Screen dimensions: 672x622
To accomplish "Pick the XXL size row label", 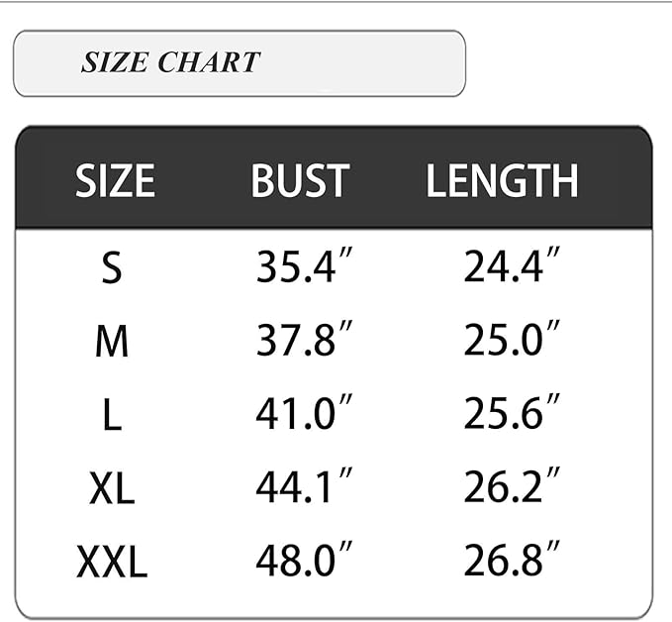I will pos(112,562).
